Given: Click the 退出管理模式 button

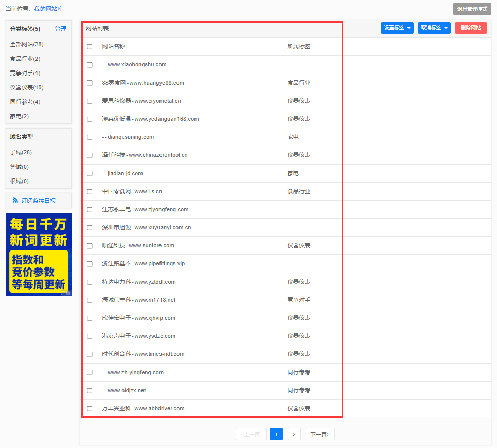Looking at the screenshot, I should [472, 9].
